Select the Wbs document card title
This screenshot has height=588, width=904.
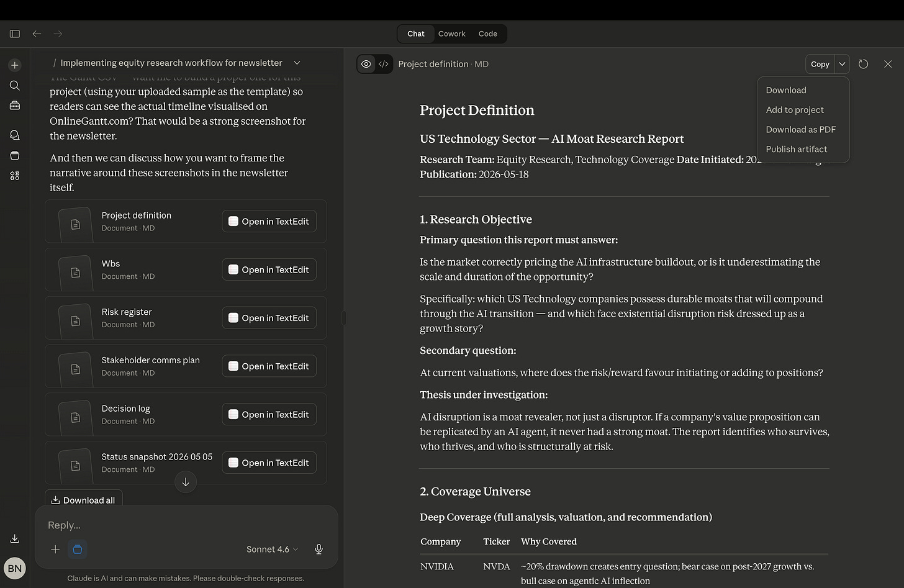[111, 263]
